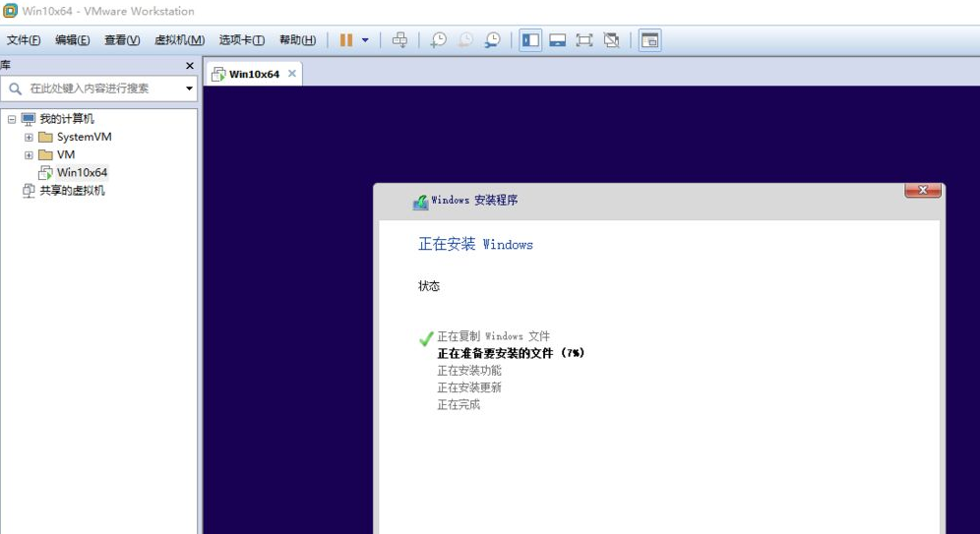Take a snapshot of the VM
980x534 pixels.
pyautogui.click(x=438, y=40)
